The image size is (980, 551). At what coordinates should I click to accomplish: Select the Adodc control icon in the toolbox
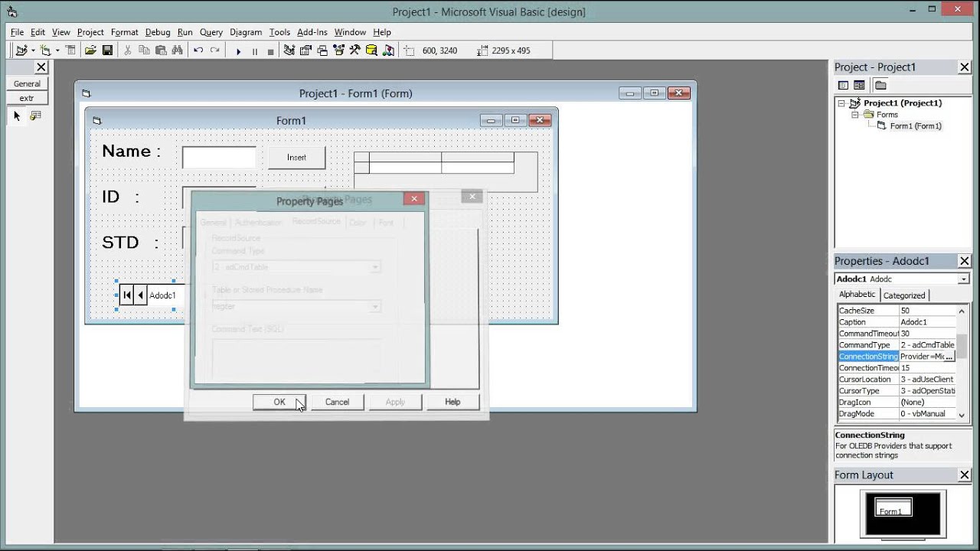[x=35, y=116]
